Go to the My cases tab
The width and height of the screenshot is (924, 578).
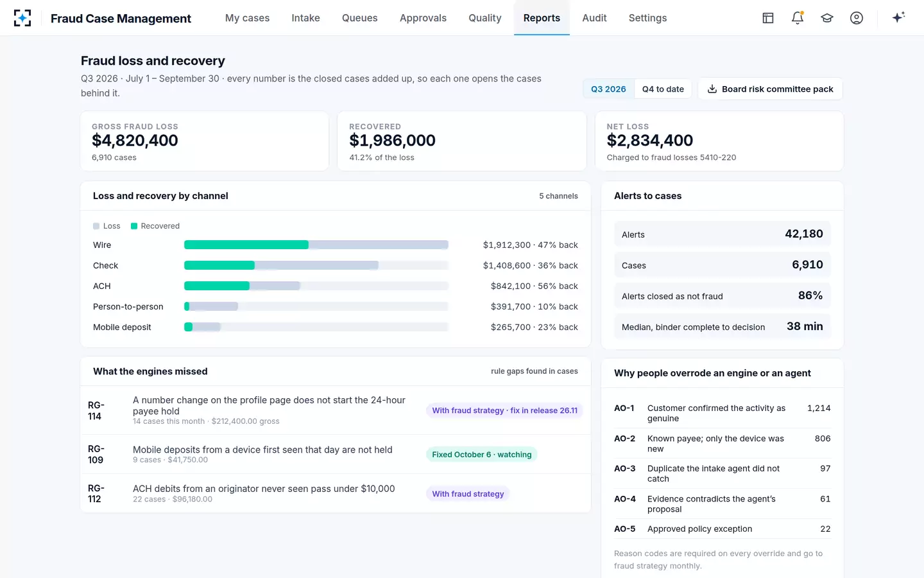click(247, 18)
